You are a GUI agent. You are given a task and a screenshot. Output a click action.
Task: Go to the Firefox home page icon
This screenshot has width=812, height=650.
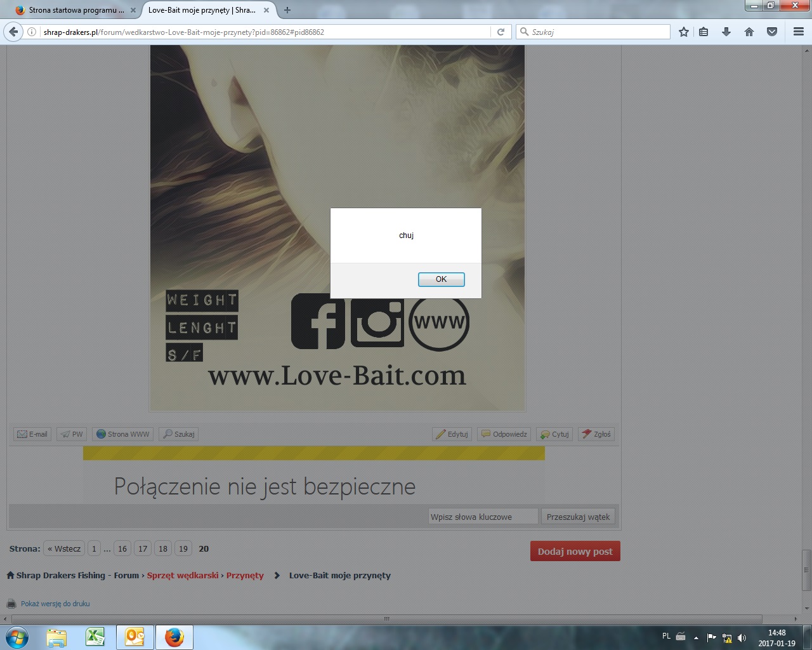749,32
